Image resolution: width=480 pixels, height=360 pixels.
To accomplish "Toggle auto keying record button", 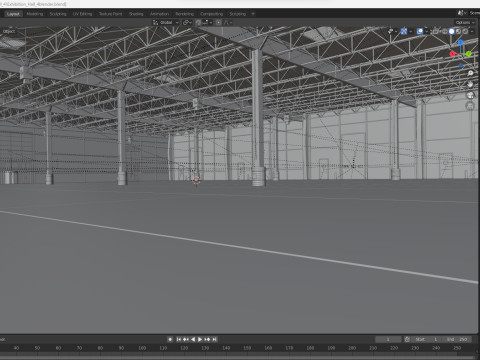I will [170, 339].
